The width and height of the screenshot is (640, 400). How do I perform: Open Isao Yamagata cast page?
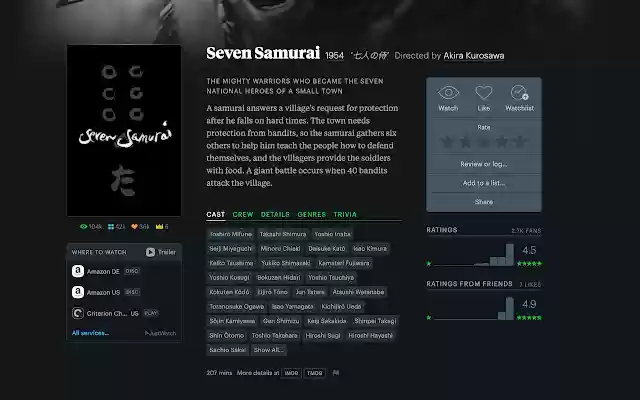[x=292, y=307]
